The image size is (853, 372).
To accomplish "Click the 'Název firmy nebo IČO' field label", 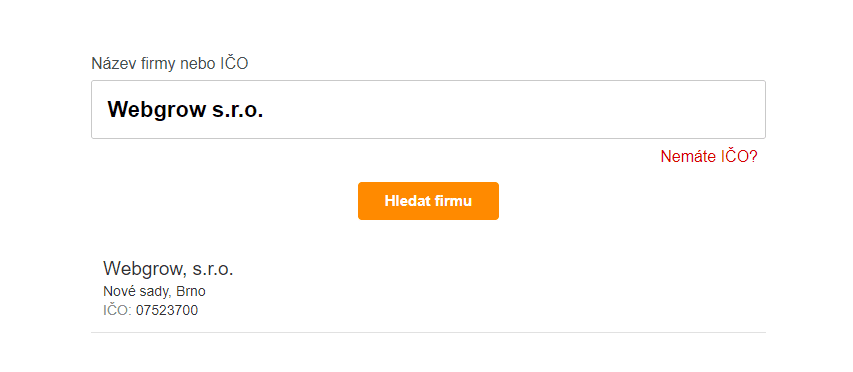I will [170, 64].
